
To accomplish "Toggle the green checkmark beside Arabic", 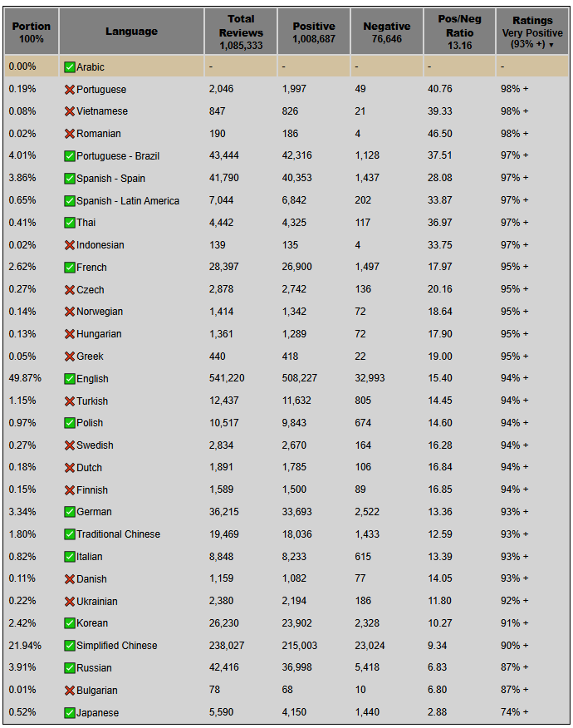I will click(70, 66).
